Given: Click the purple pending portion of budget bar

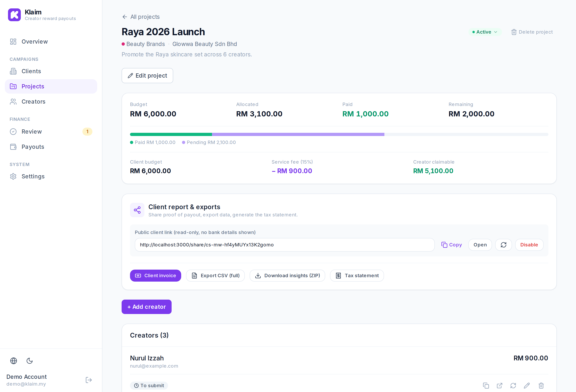Looking at the screenshot, I should 298,134.
